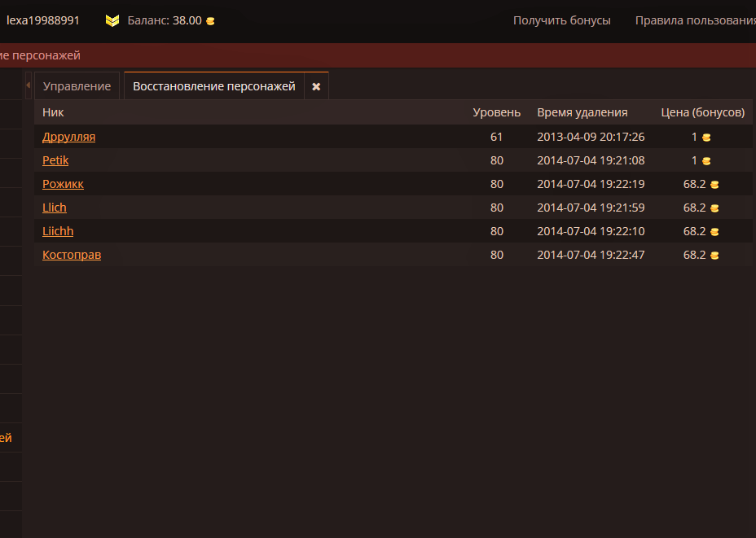Click the username lexa19988991
The image size is (756, 538).
click(x=43, y=20)
